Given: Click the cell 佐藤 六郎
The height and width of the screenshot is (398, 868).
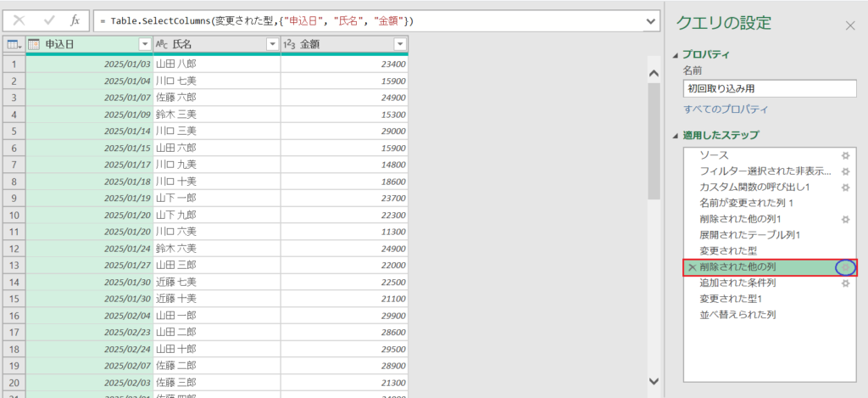Looking at the screenshot, I should [x=217, y=98].
